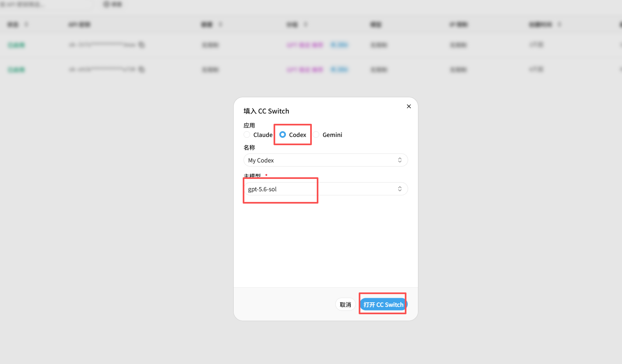Click the 名称 label
The image size is (622, 364).
pyautogui.click(x=249, y=148)
